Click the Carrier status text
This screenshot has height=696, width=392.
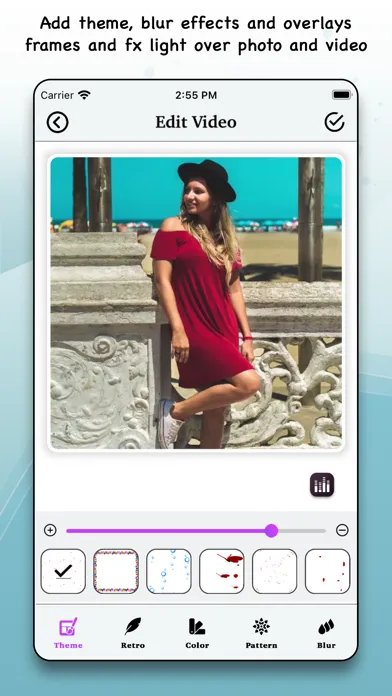point(57,95)
